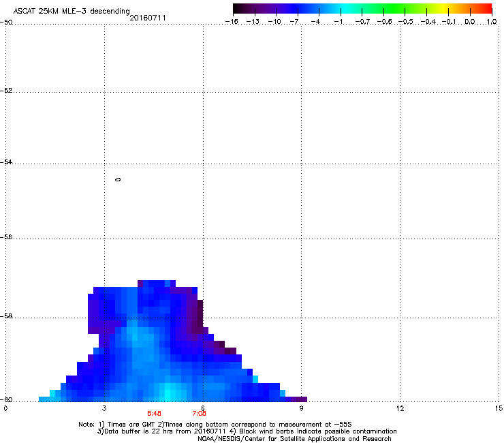Select the longitude axis label '12'
The height and width of the screenshot is (443, 504).
tap(400, 408)
